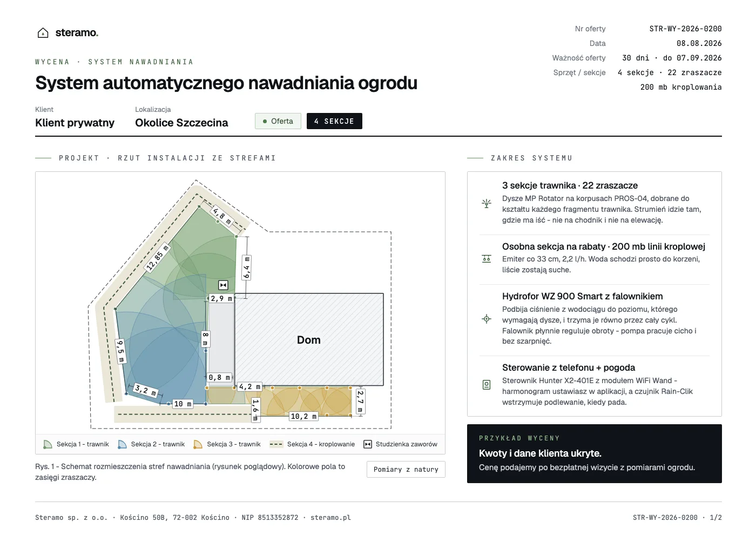The image size is (756, 535).
Task: Click the 3,2 m dimension label
Action: coord(146,390)
